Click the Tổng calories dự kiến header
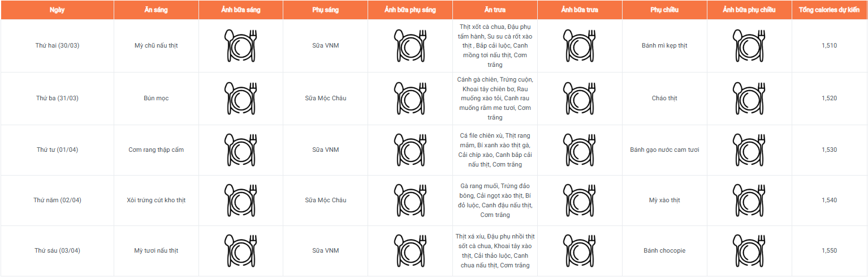This screenshot has height=277, width=868. click(x=830, y=10)
